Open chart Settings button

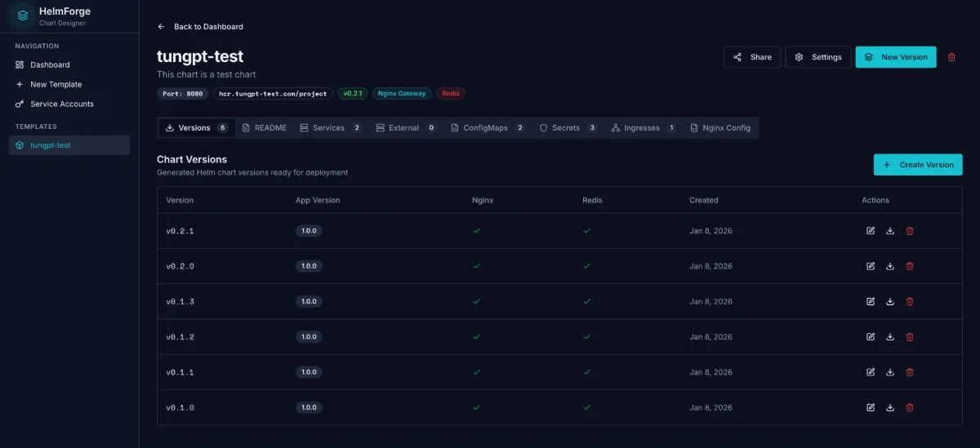coord(817,57)
